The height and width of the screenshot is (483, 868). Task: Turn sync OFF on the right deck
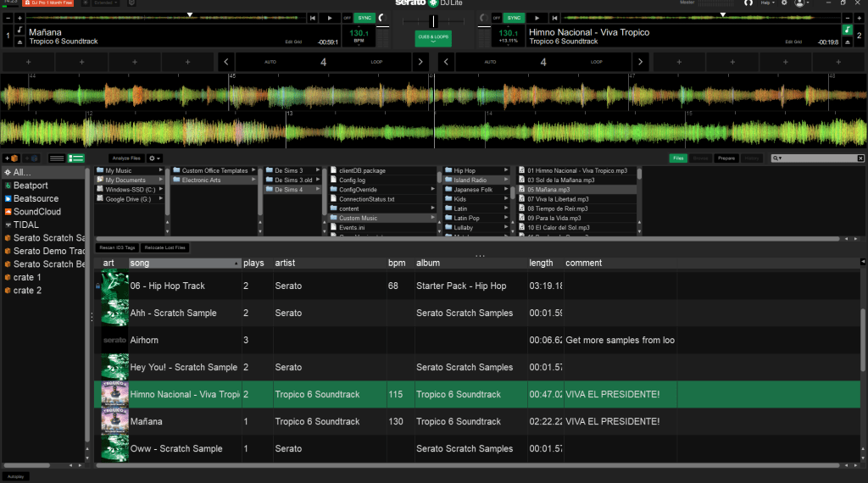[x=497, y=18]
